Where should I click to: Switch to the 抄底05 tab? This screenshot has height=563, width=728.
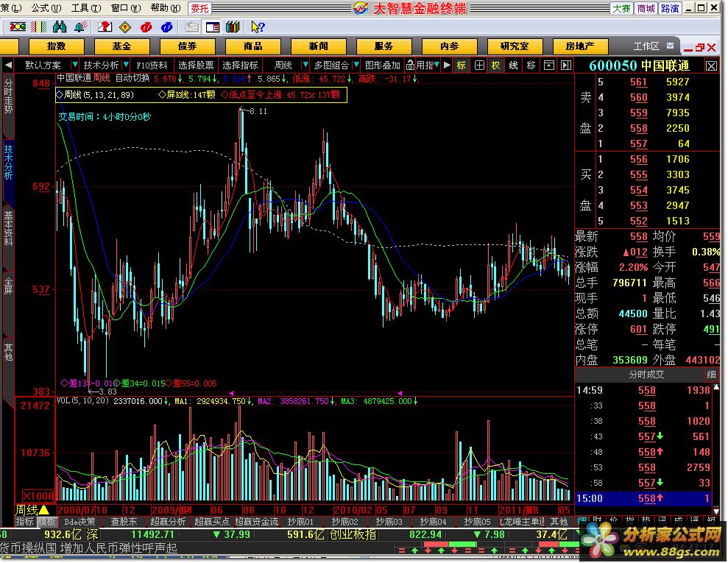coord(477,521)
